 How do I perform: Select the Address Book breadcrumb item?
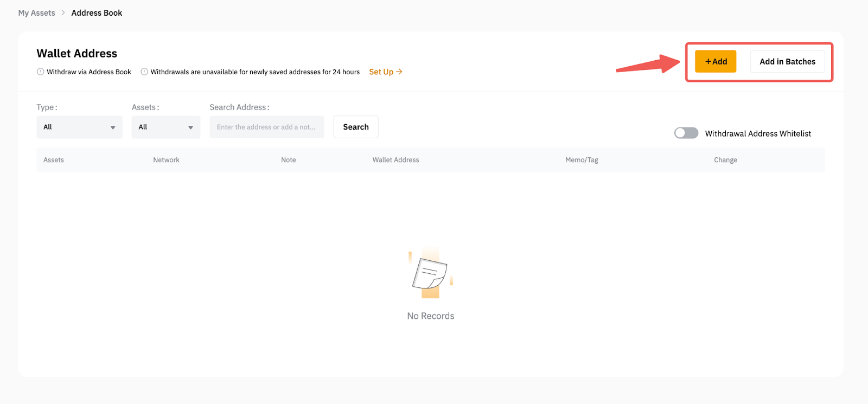click(97, 13)
